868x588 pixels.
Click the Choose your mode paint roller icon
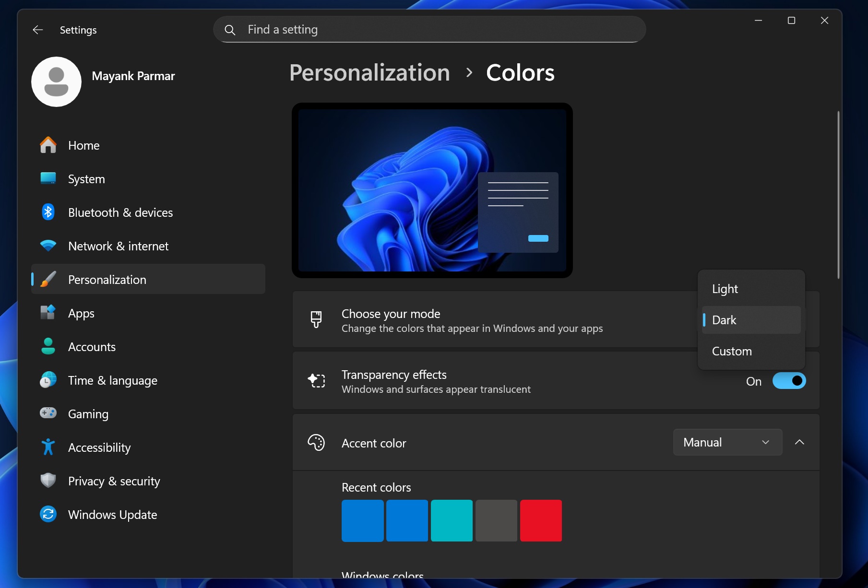pos(317,319)
